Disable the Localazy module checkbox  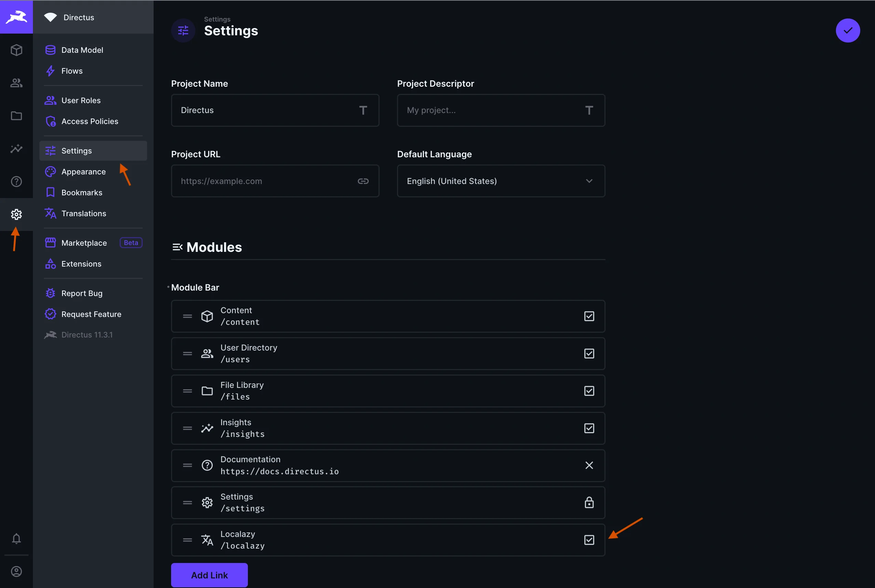point(589,540)
